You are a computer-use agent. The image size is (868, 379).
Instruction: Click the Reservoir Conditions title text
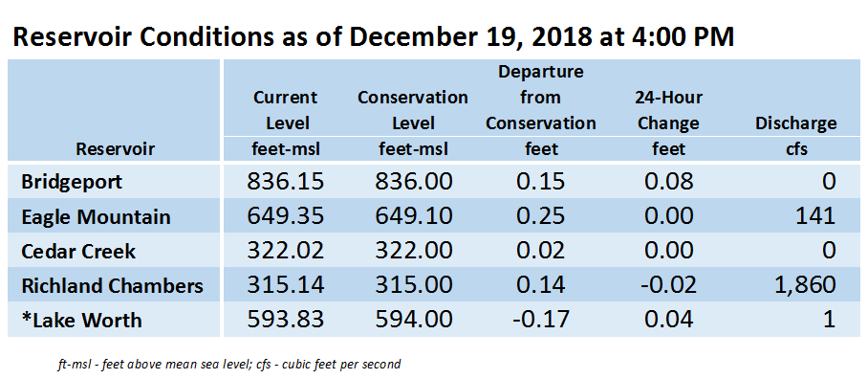point(373,37)
